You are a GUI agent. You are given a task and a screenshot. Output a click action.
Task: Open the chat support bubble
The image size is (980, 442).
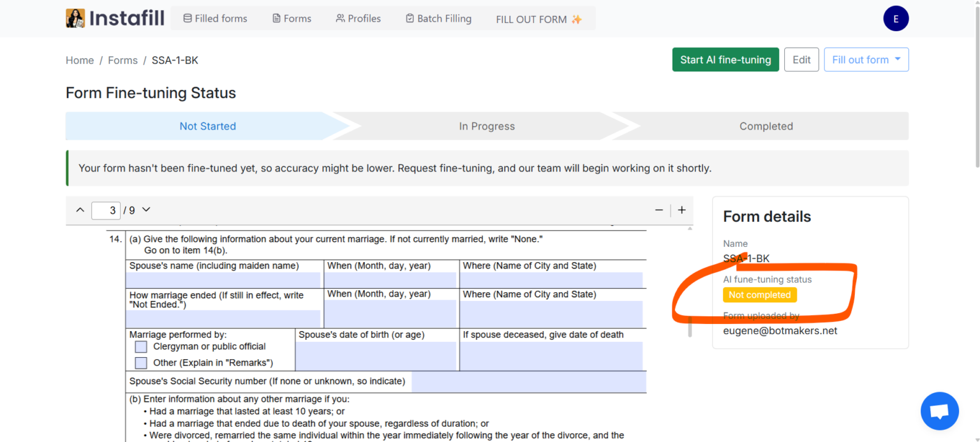click(x=939, y=411)
